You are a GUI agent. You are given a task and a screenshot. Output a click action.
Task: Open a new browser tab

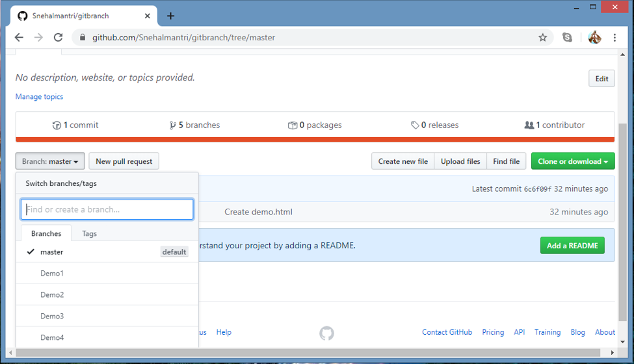171,16
